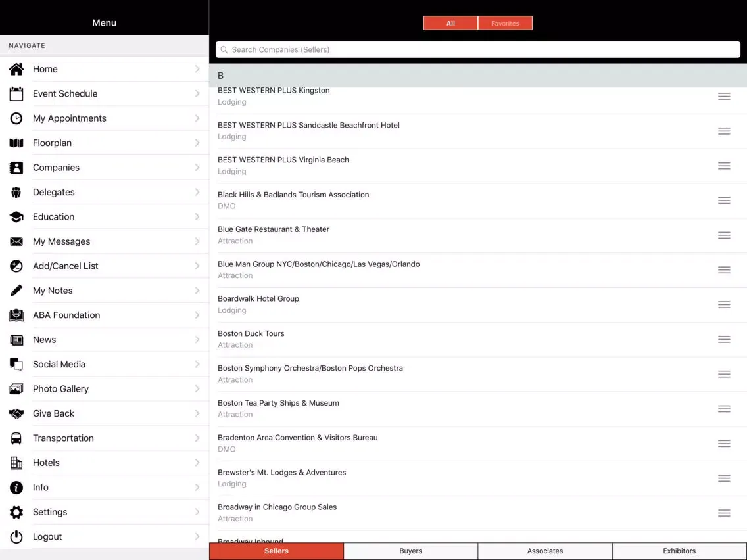Click the Event Schedule calendar icon
Image resolution: width=747 pixels, height=560 pixels.
tap(16, 94)
